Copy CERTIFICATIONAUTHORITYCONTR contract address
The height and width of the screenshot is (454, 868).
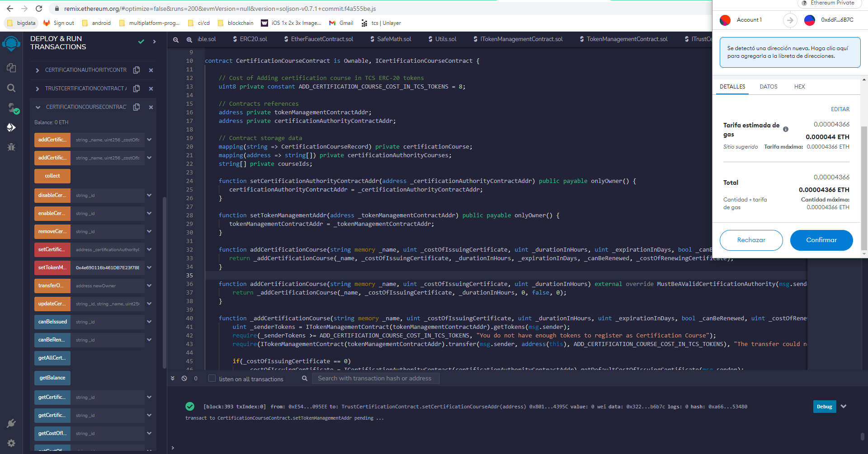click(137, 70)
